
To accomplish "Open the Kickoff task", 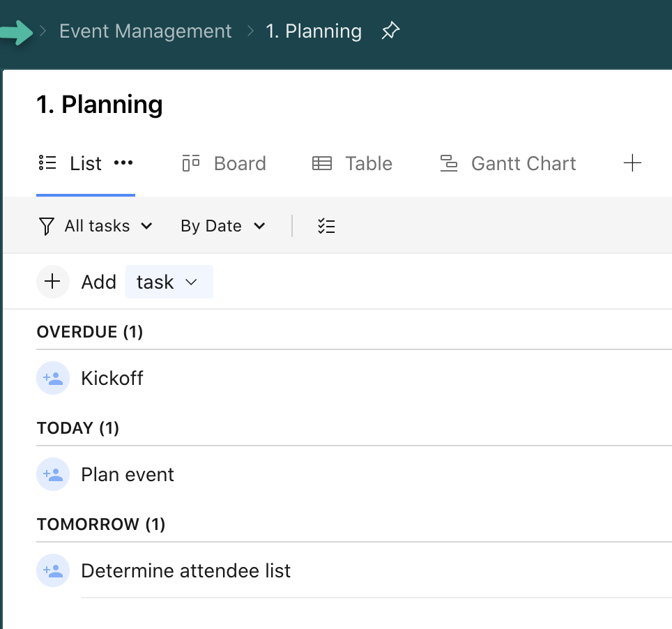I will (112, 378).
